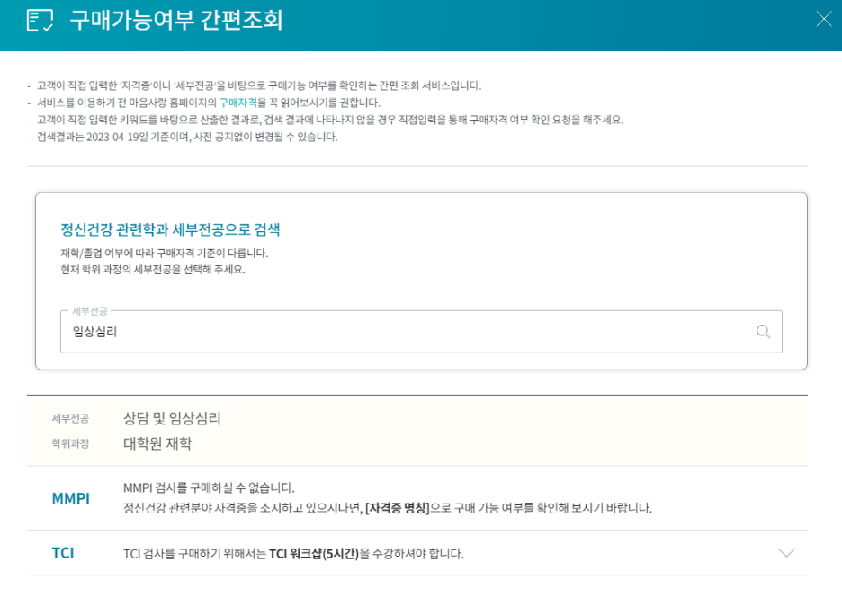Expand the TCI row chevron
The width and height of the screenshot is (842, 616).
[x=787, y=553]
